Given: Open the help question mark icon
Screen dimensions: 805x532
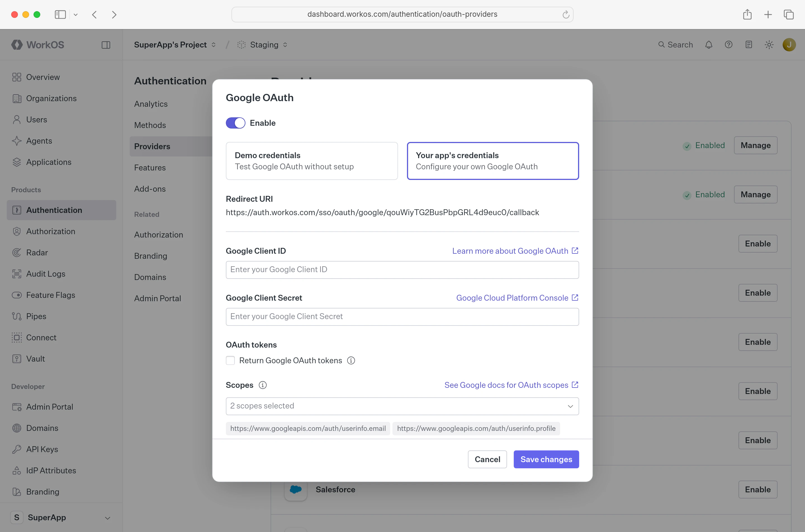Looking at the screenshot, I should [x=729, y=45].
